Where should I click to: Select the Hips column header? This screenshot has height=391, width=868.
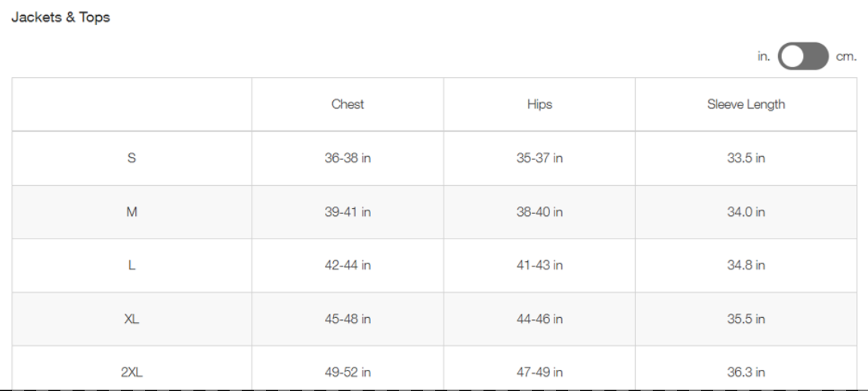tap(539, 104)
